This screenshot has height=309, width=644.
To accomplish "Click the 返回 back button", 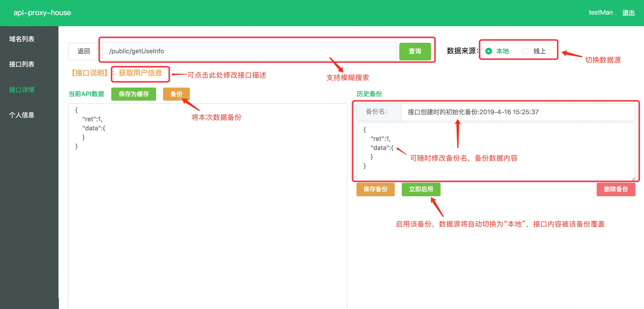I will point(84,51).
